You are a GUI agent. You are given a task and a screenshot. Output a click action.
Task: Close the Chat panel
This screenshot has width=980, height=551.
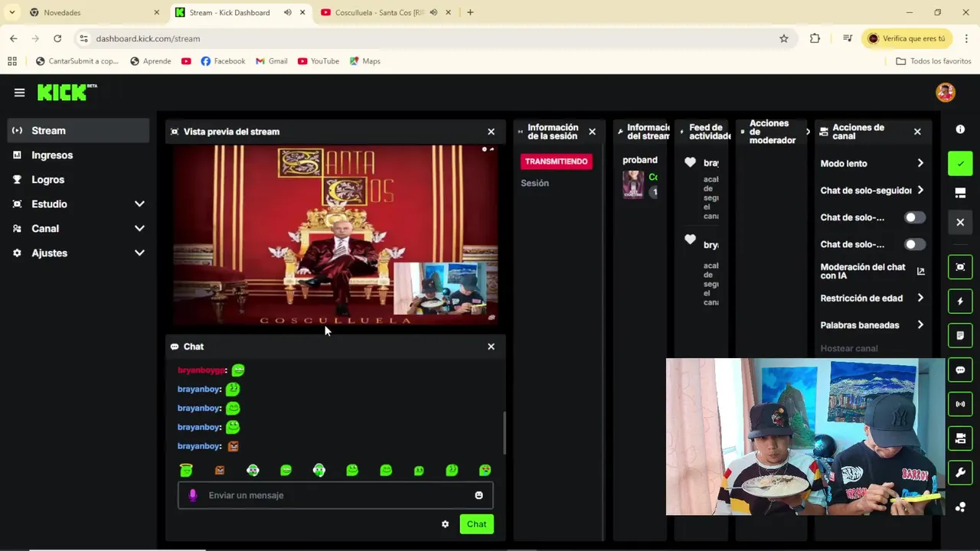pos(491,347)
